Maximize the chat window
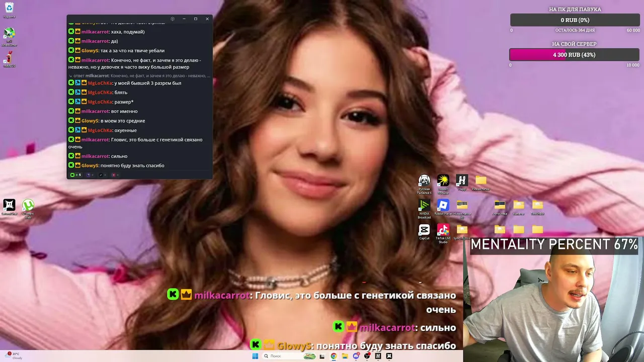This screenshot has width=644, height=362. click(196, 19)
